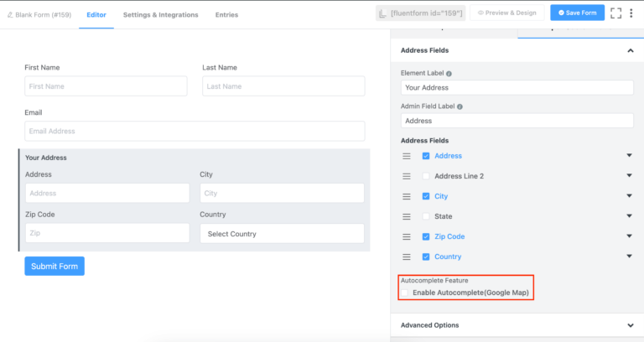Screen dimensions: 644x342
Task: Click the fullscreen expand icon
Action: click(x=616, y=13)
